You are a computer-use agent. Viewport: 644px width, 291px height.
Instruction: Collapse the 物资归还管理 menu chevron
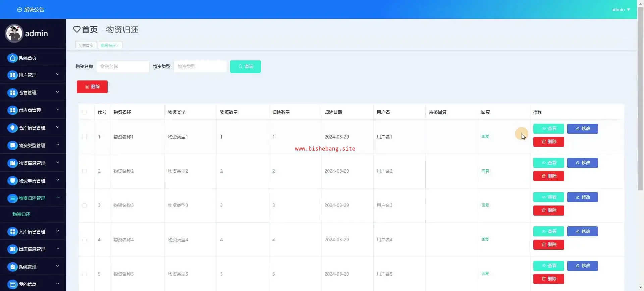point(58,197)
